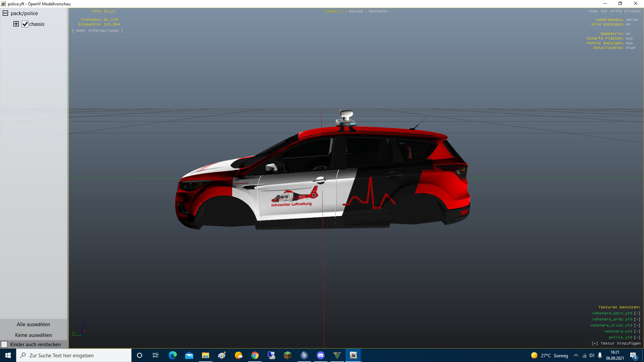Open Minecraft from the taskbar
644x362 pixels.
[288, 355]
